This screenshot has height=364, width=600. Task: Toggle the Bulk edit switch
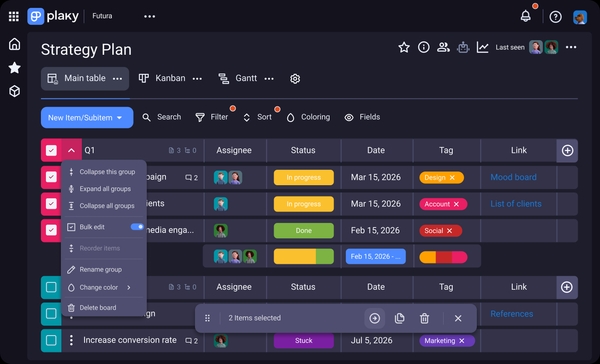point(137,227)
